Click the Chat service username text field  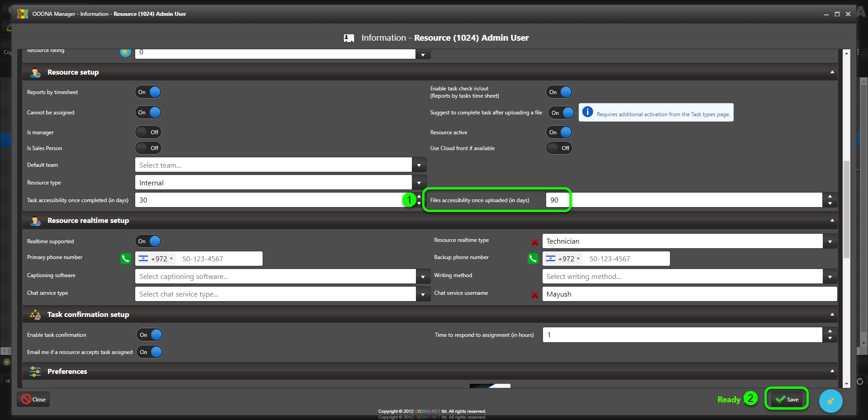click(689, 294)
